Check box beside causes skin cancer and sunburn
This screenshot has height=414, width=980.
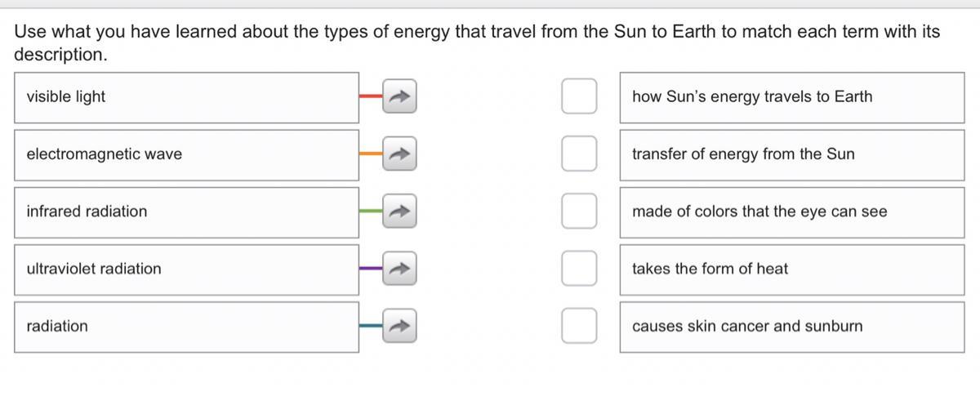pyautogui.click(x=579, y=326)
